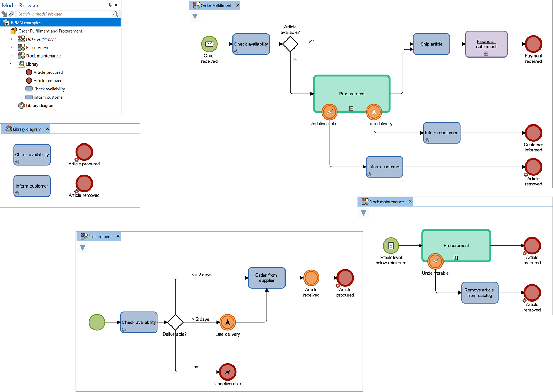The height and width of the screenshot is (392, 553).
Task: Pin the Model Browser panel
Action: click(110, 5)
